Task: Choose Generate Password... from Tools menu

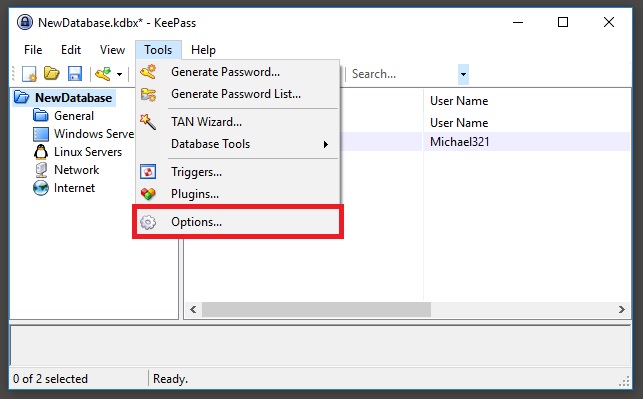Action: point(237,72)
